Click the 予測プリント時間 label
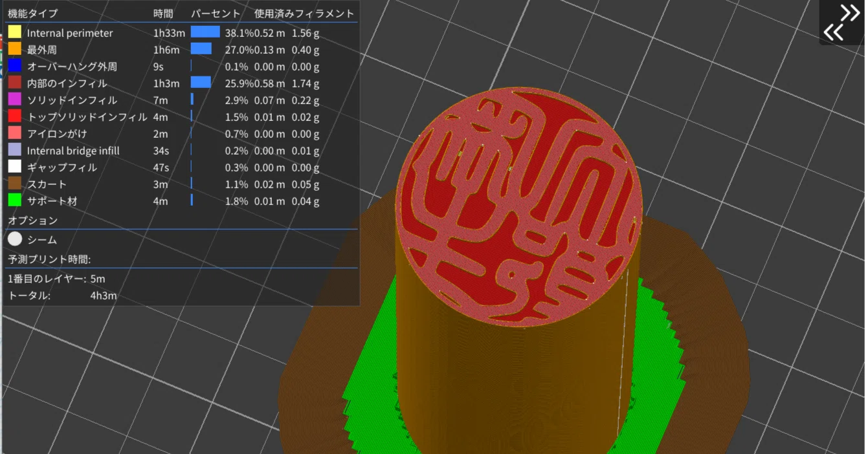This screenshot has width=868, height=454. (x=49, y=259)
